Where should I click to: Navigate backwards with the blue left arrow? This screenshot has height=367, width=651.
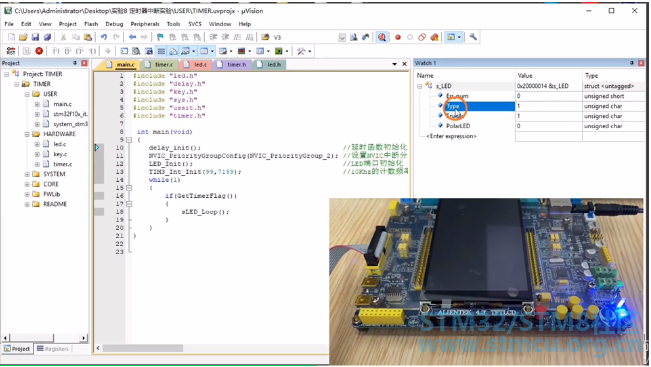coord(132,37)
